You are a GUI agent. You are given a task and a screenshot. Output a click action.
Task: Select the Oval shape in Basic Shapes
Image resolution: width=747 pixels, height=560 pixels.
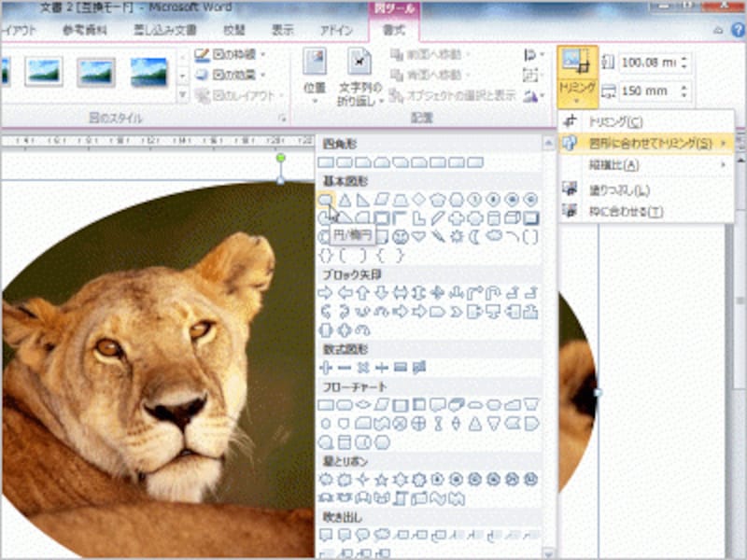click(x=326, y=200)
